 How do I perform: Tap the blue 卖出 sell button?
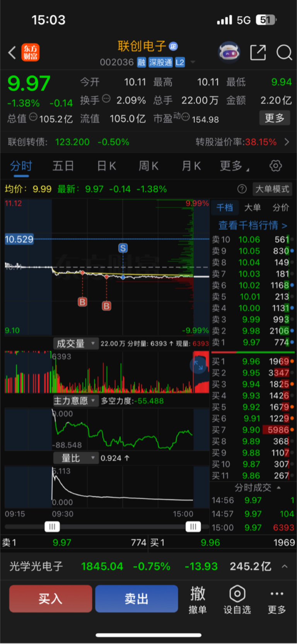pos(137,599)
